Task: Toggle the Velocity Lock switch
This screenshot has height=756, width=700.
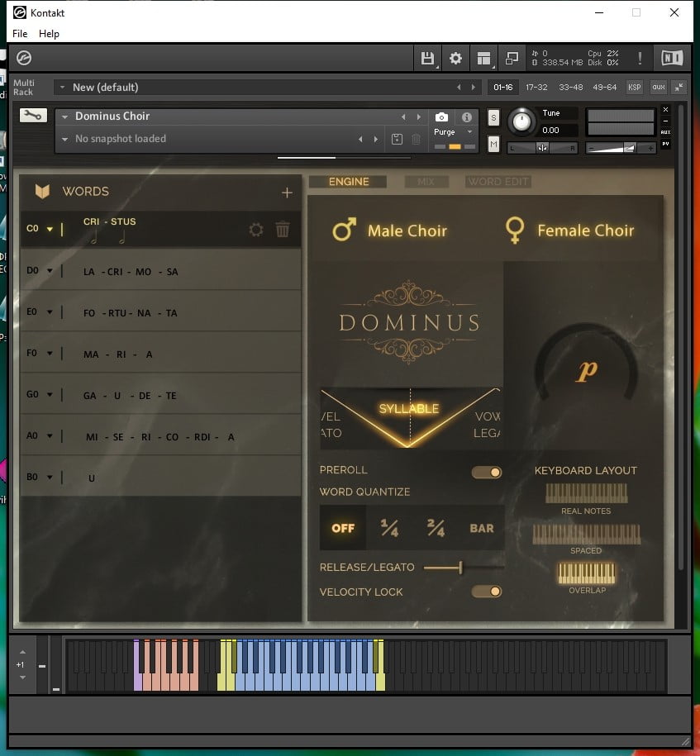Action: coord(487,592)
